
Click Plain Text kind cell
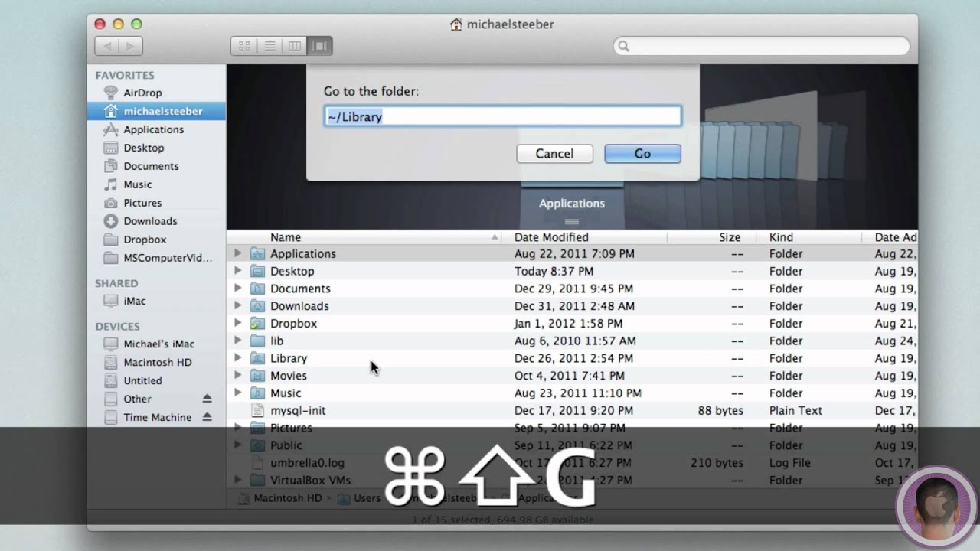click(x=795, y=410)
